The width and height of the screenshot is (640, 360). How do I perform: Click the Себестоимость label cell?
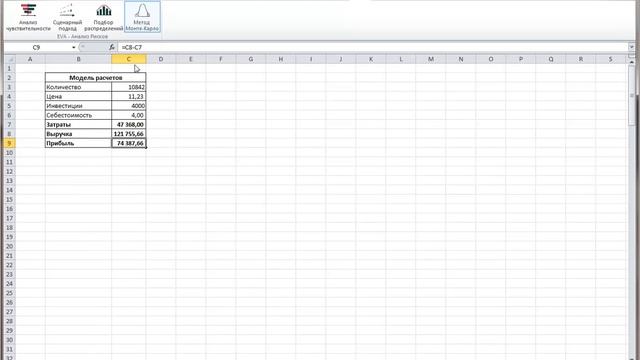click(78, 115)
